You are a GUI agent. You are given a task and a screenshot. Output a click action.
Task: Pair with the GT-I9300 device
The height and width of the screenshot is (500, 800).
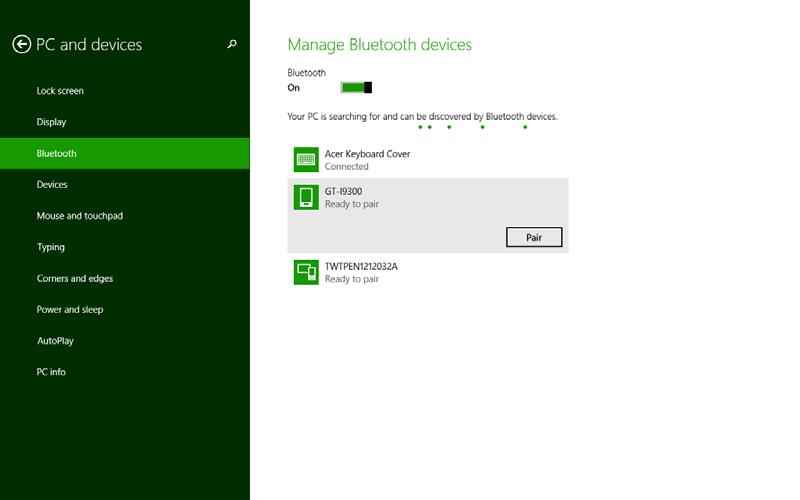coord(534,237)
